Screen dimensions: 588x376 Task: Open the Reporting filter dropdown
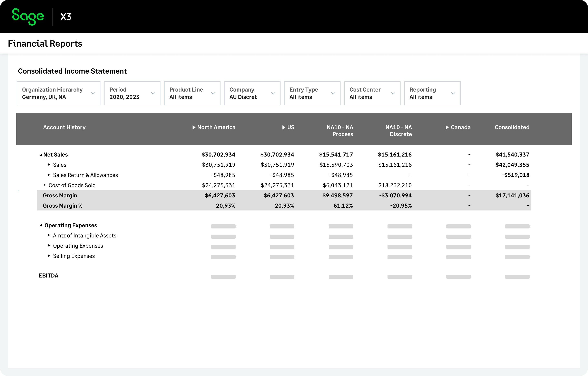click(432, 93)
